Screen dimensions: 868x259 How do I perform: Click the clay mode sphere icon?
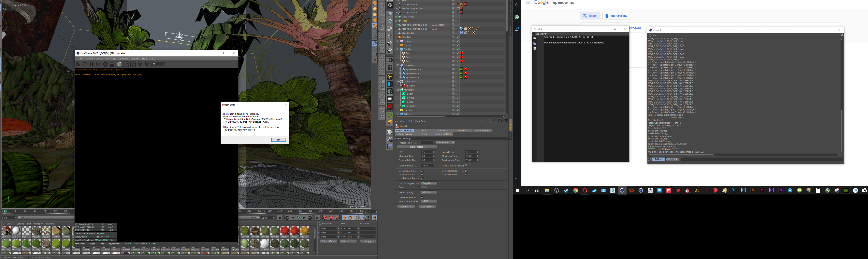(x=119, y=64)
